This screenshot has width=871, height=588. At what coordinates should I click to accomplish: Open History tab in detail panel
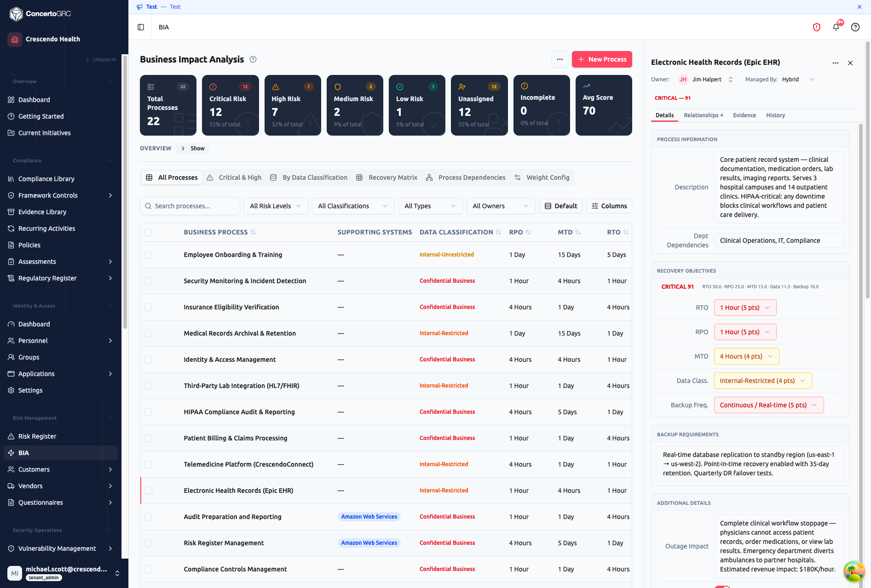[775, 115]
